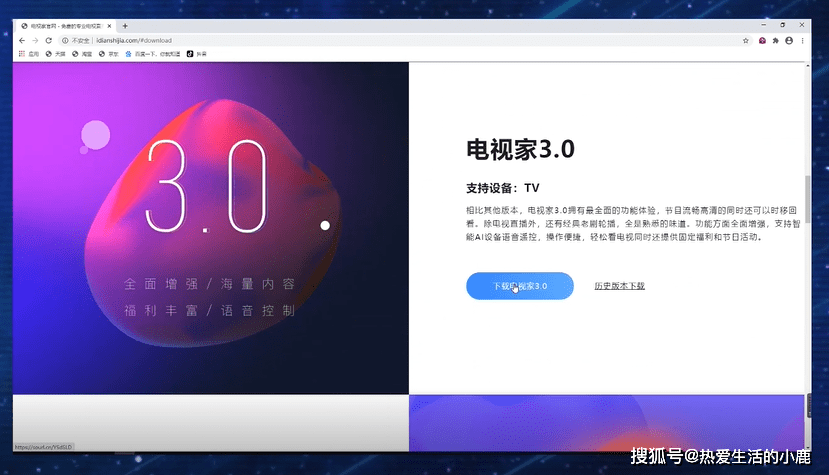Open site security info icon
The image size is (829, 475).
pyautogui.click(x=65, y=40)
